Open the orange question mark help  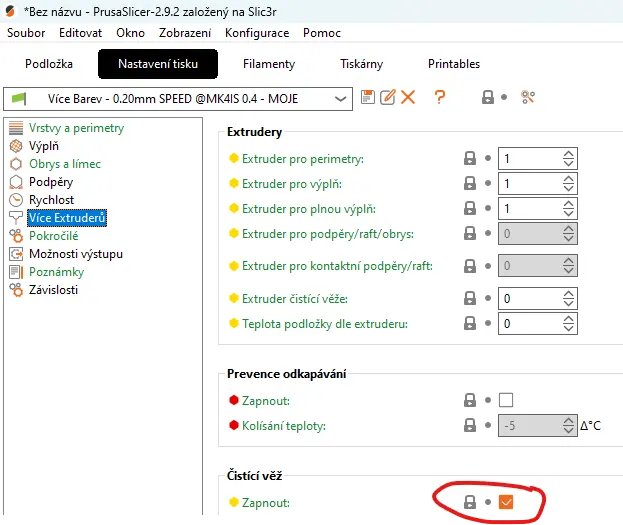coord(439,97)
